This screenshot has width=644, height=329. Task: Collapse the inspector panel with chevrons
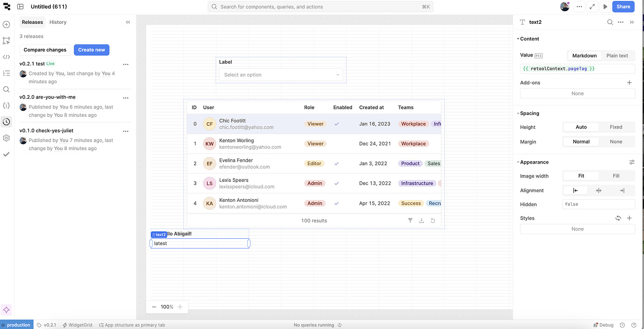point(632,22)
